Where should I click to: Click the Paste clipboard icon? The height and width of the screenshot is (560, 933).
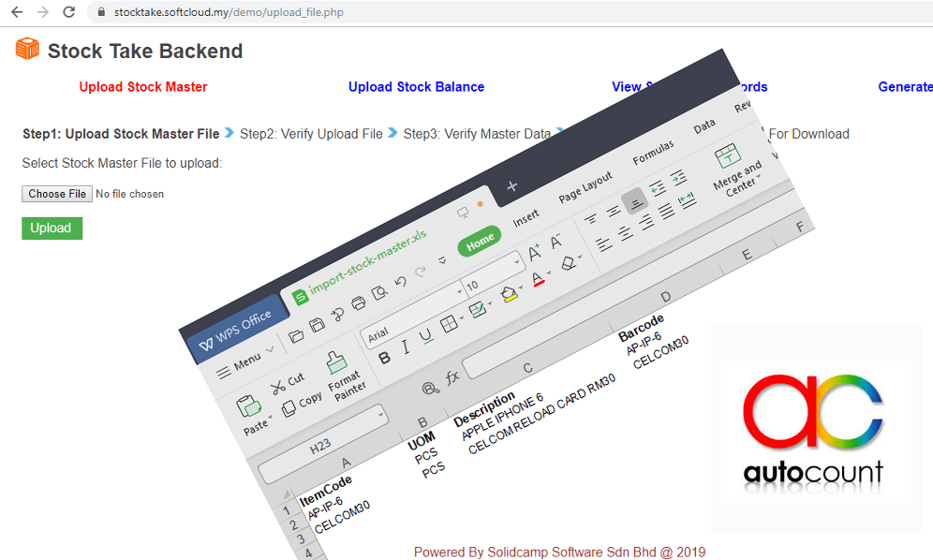click(247, 406)
